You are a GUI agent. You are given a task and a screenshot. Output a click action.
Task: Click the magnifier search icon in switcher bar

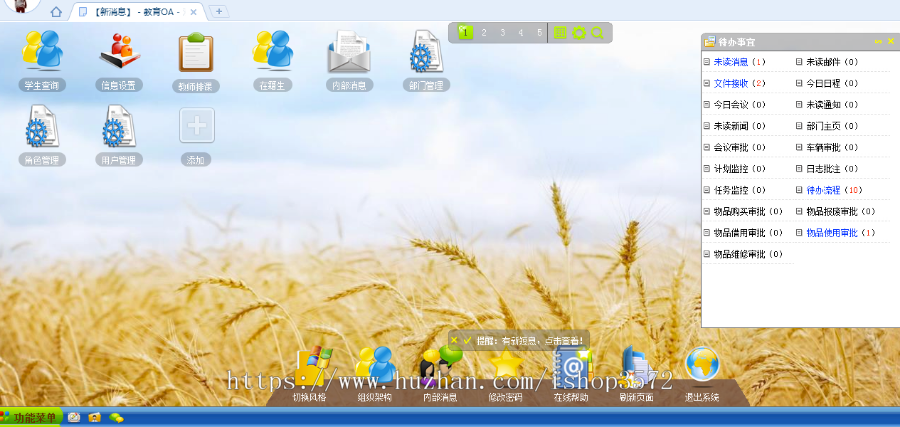pos(597,33)
